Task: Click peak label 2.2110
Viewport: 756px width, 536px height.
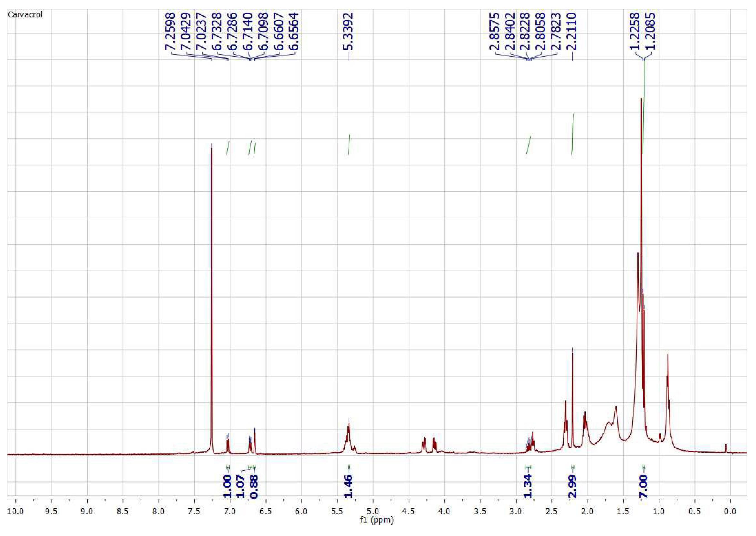Action: pos(572,32)
